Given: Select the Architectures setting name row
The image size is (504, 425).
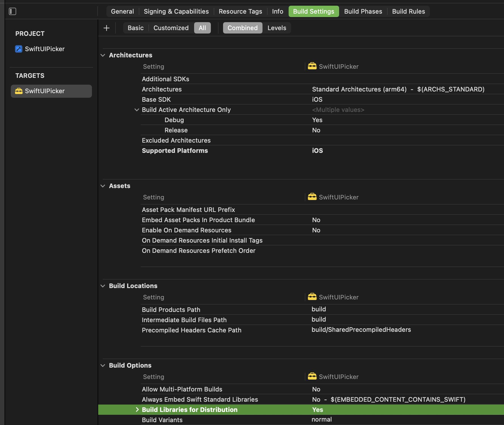Looking at the screenshot, I should click(162, 89).
